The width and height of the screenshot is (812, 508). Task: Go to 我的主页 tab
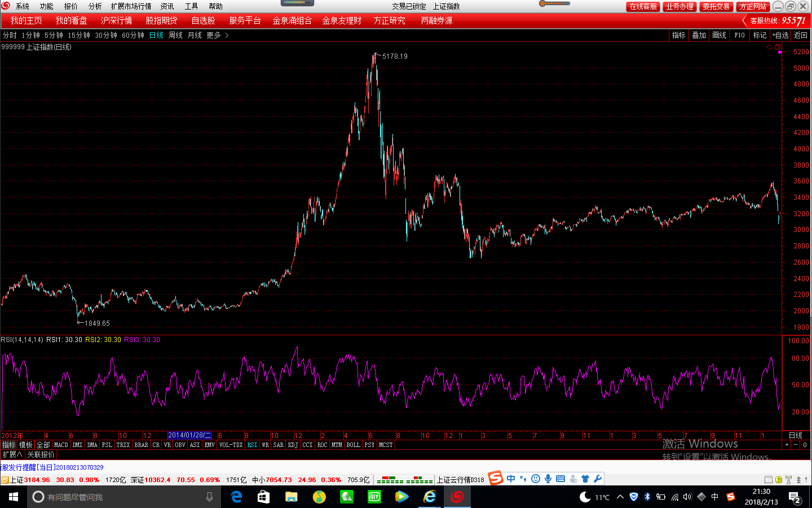point(26,20)
